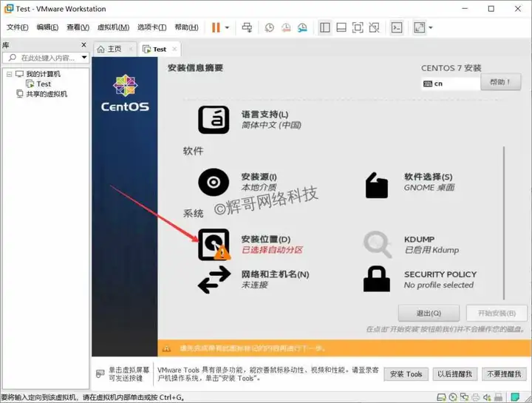532x403 pixels.
Task: Enter full screen mode icon
Action: click(358, 27)
